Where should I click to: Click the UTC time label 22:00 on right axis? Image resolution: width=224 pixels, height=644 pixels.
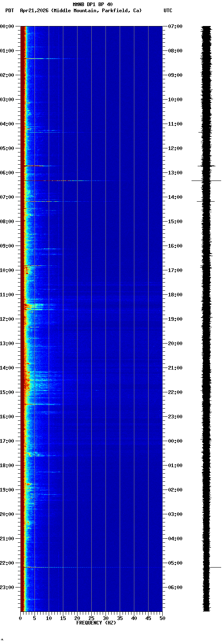[175, 392]
